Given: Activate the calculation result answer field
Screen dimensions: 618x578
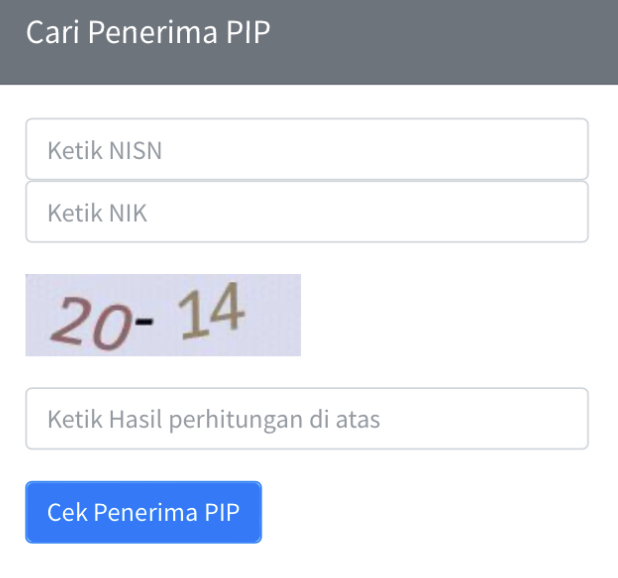Looking at the screenshot, I should [307, 418].
